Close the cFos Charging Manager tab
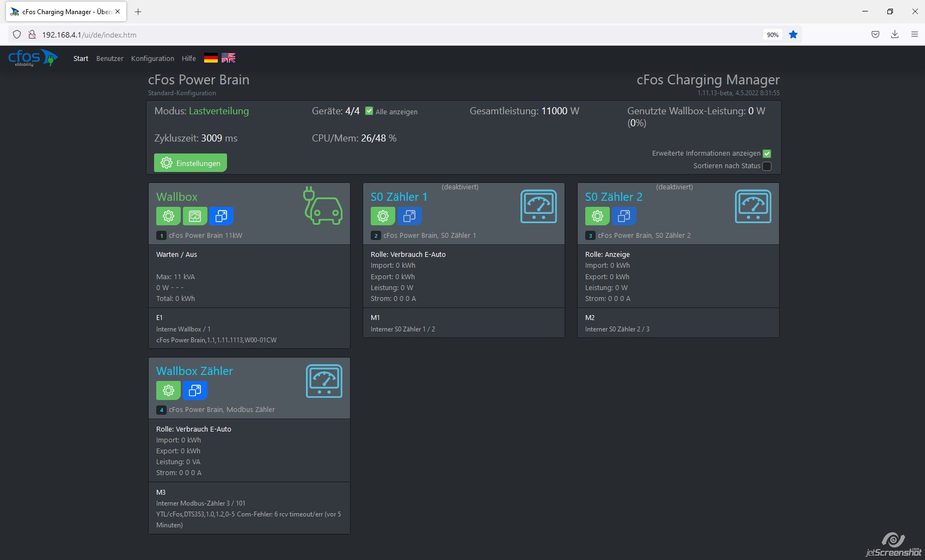925x560 pixels. pos(118,11)
